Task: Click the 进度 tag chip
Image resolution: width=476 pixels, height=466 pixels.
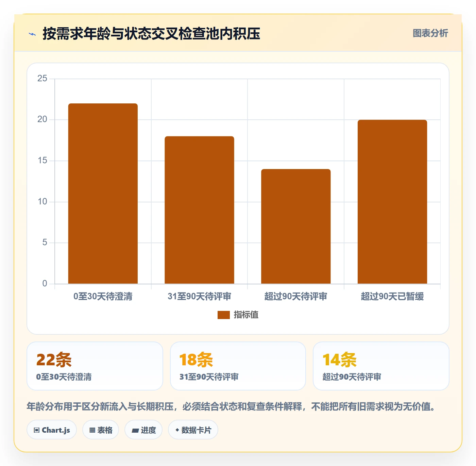Action: tap(143, 430)
